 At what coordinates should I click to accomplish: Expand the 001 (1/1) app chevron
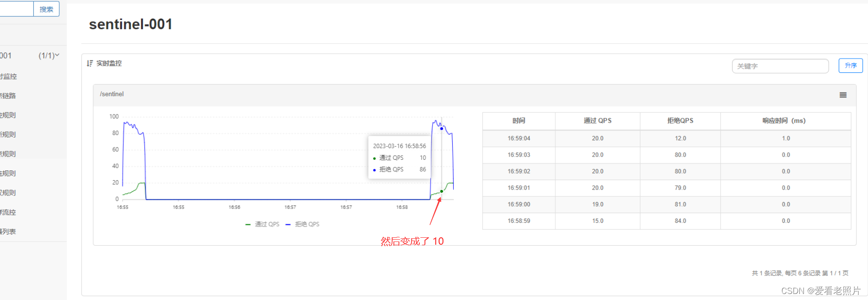coord(58,55)
